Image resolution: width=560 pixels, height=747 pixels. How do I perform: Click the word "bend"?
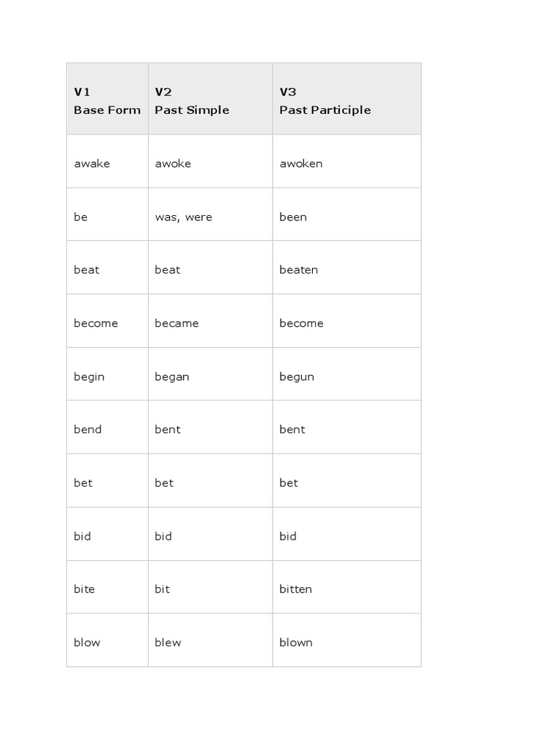click(87, 430)
